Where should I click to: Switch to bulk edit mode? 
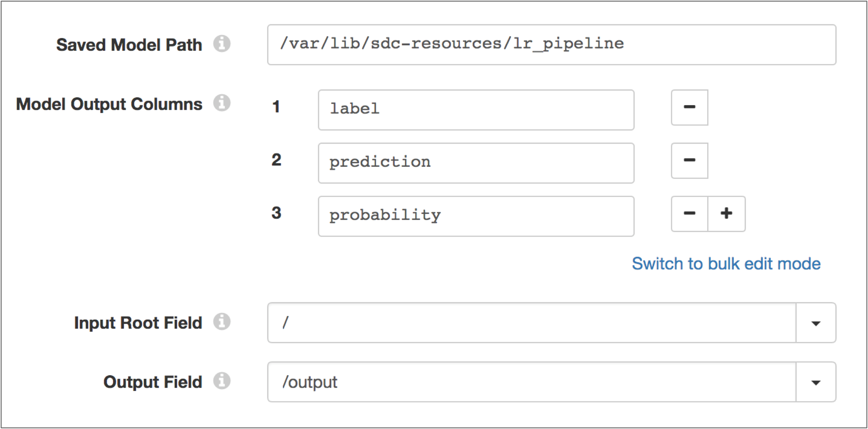tap(726, 264)
